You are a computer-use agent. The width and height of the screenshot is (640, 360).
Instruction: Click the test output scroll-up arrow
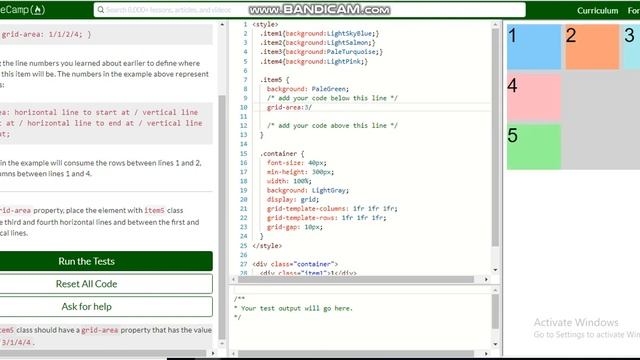tap(495, 290)
